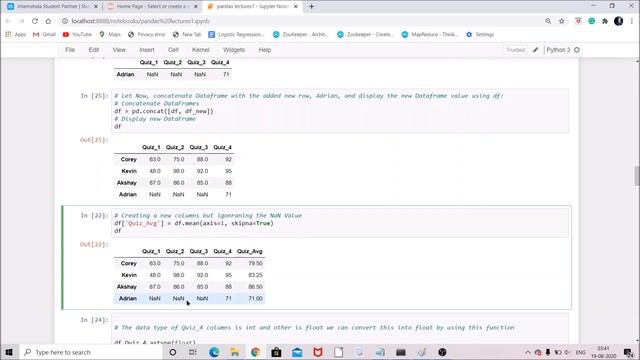Open the Logistic Regression bookmark
This screenshot has width=640, height=360.
236,35
